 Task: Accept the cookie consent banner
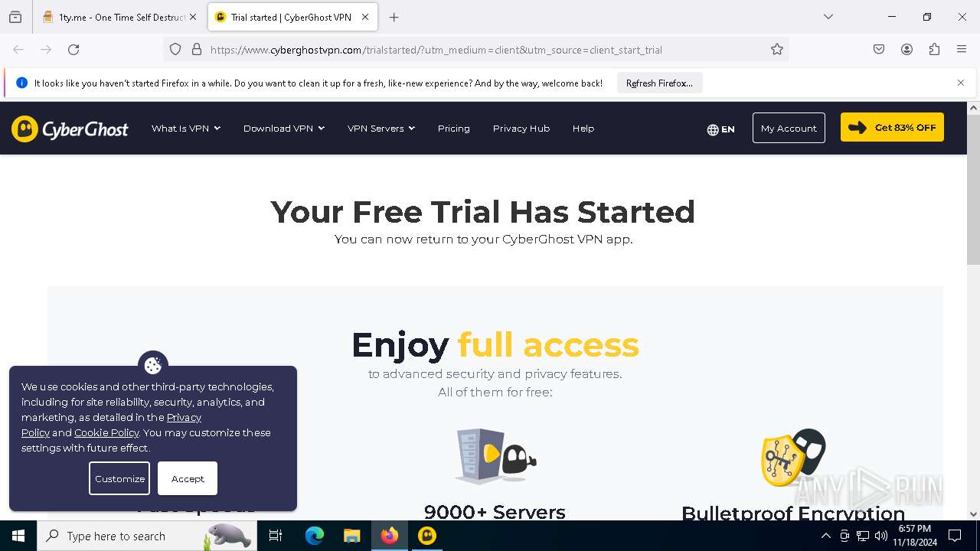(x=188, y=478)
